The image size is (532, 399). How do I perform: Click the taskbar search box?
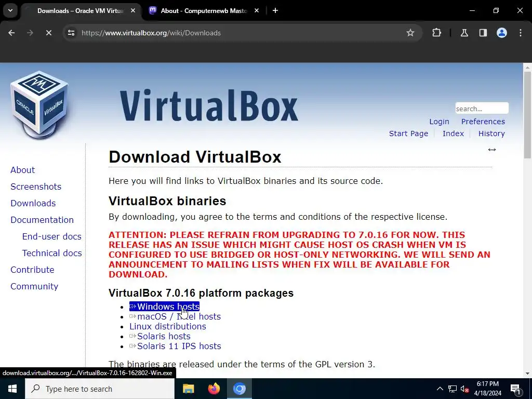[x=99, y=389]
